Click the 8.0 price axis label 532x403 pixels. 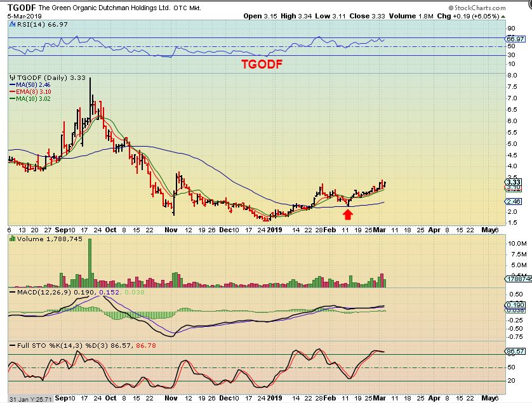point(512,76)
